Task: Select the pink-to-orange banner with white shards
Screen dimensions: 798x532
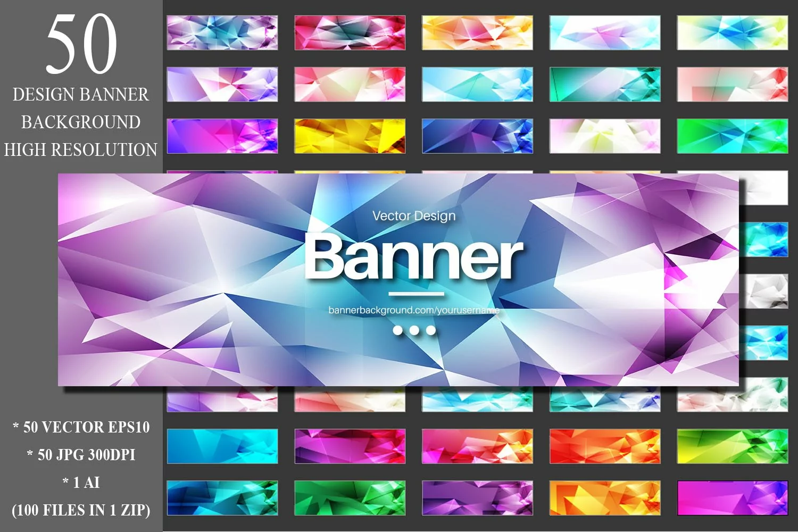Action: 477,446
